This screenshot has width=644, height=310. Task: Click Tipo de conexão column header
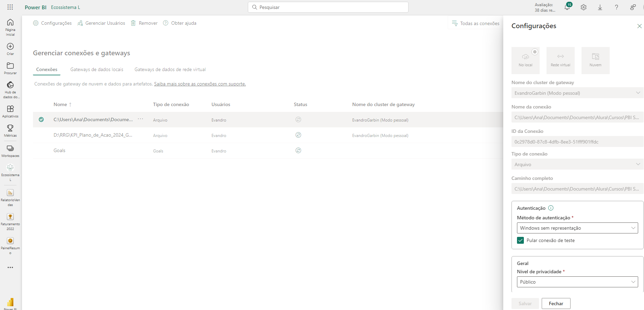point(171,104)
